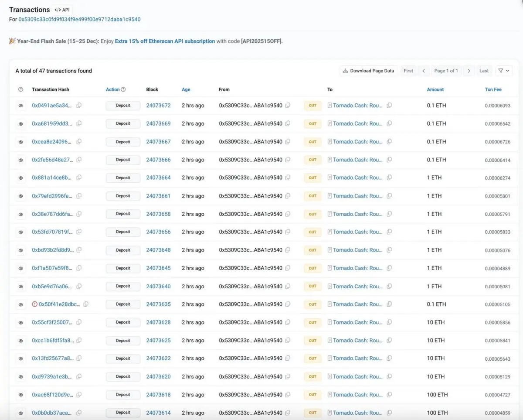Copy transaction hash 0x2fe56d48e27

coord(79,160)
